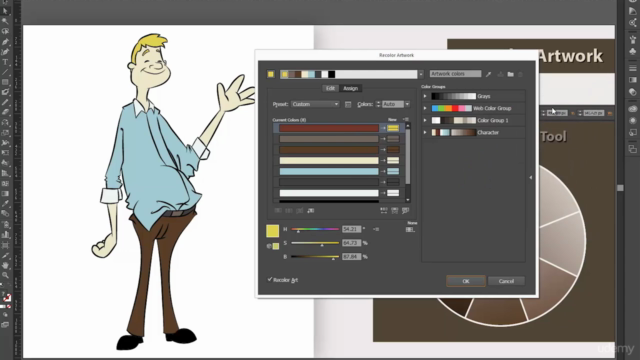Select the Hand tool
Image resolution: width=640 pixels, height=360 pixels.
pyautogui.click(x=5, y=265)
